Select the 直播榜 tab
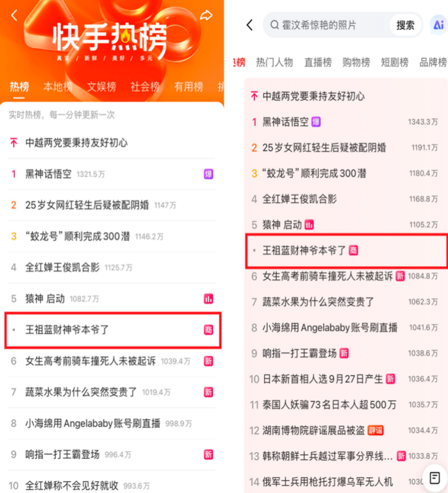The width and height of the screenshot is (448, 493). [x=318, y=62]
